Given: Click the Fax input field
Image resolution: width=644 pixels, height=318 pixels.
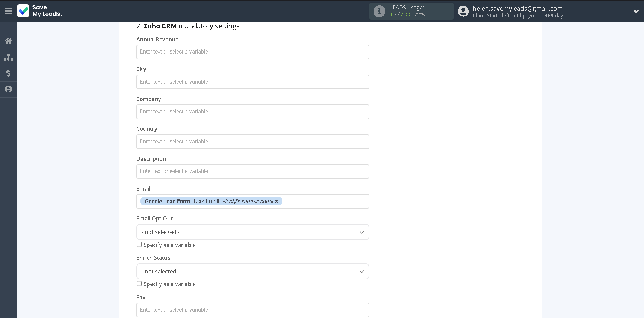Looking at the screenshot, I should coord(252,310).
